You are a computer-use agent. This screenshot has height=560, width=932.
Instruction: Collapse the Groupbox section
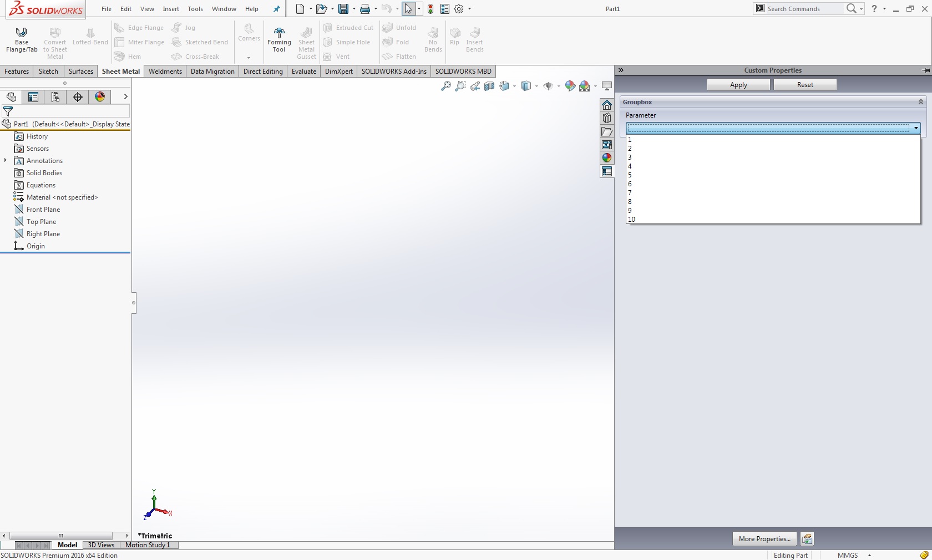920,102
